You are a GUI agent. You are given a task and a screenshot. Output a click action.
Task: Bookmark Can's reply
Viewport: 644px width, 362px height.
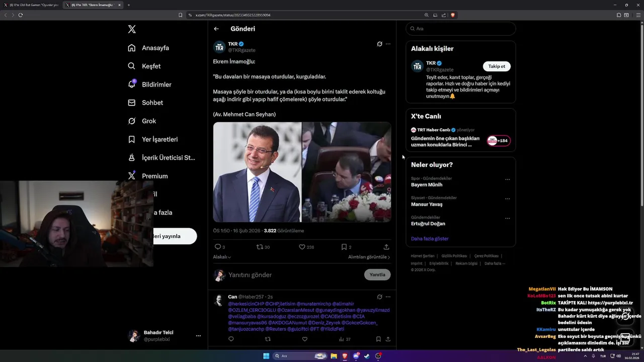point(378,339)
